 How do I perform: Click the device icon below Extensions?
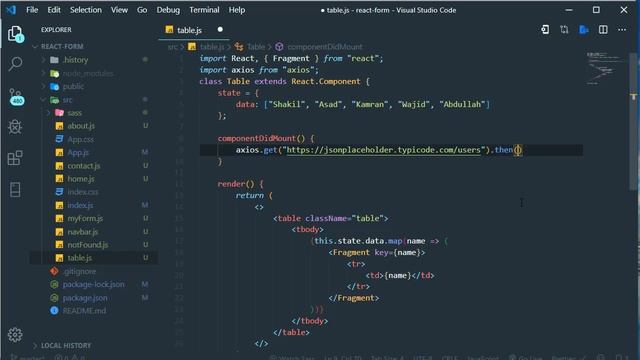[x=15, y=189]
